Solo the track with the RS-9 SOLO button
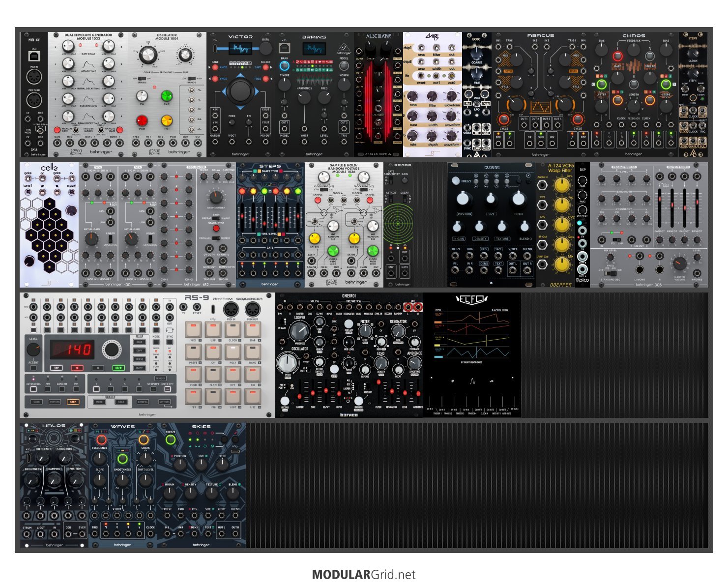 (121, 402)
